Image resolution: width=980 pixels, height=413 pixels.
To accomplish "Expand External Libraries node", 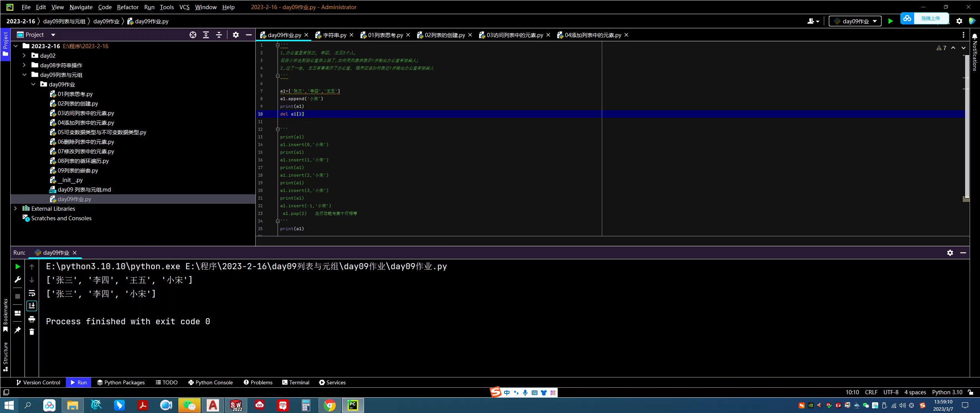I will pyautogui.click(x=15, y=208).
